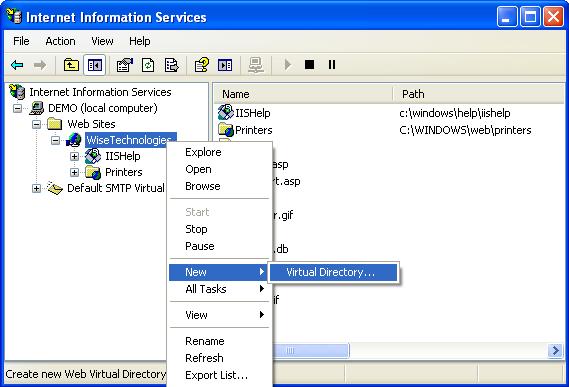Open the Action menu
Viewport: 569px width, 387px height.
click(x=60, y=41)
